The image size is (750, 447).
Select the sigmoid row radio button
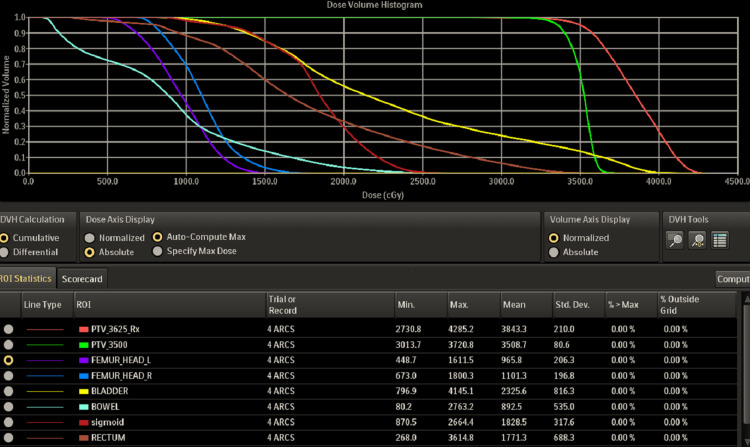(8, 422)
